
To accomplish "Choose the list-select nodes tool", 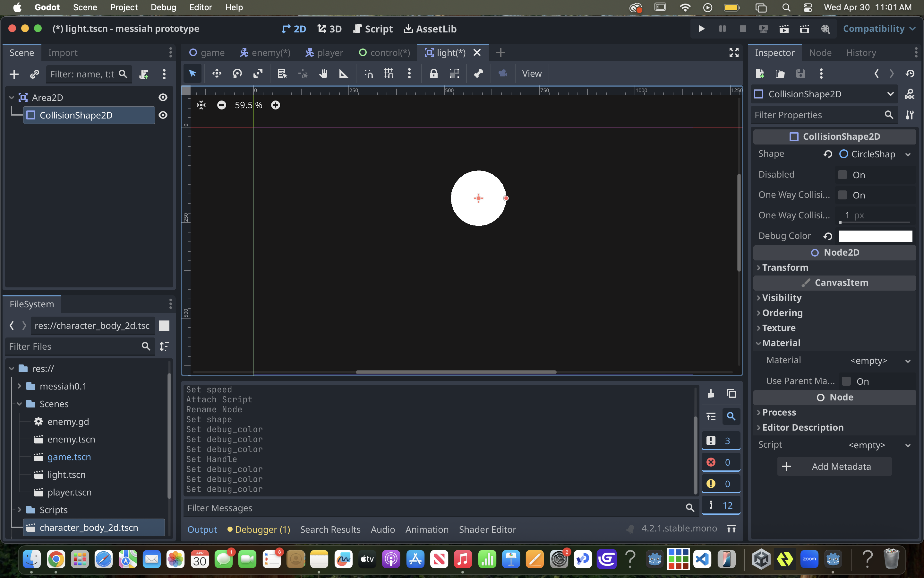I will point(282,74).
